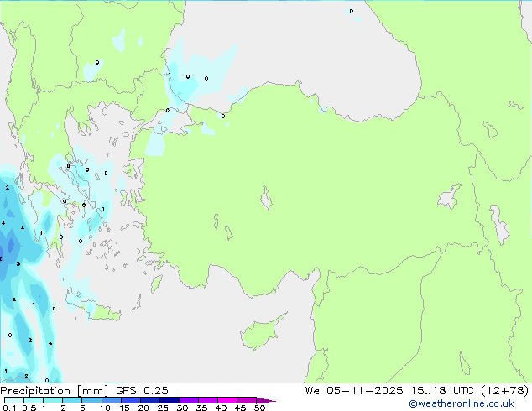This screenshot has height=411, width=532.
Task: Click the "Precipitation" title text
Action: 35,391
